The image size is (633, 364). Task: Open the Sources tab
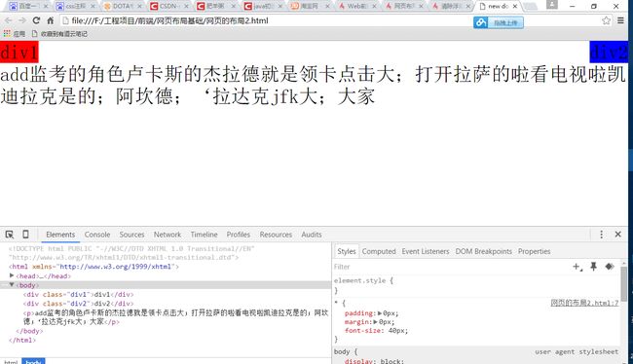tap(131, 235)
